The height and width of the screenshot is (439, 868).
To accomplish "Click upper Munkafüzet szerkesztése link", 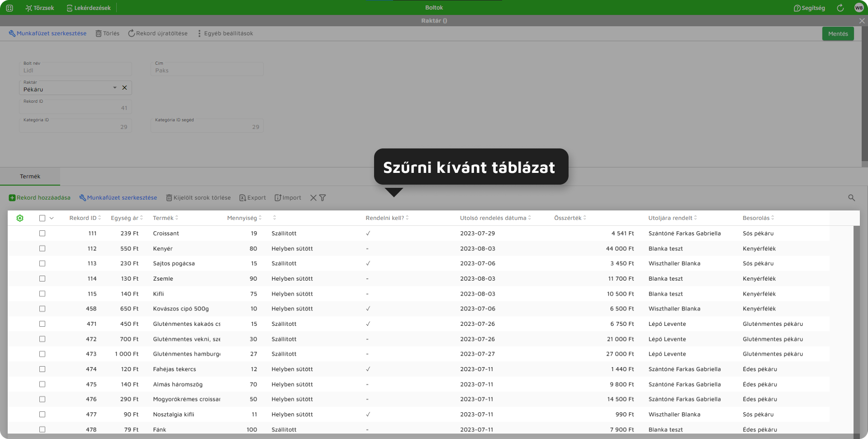I will pyautogui.click(x=47, y=33).
